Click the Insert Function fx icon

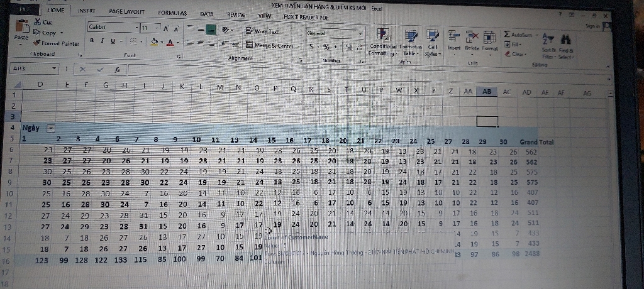(x=117, y=70)
